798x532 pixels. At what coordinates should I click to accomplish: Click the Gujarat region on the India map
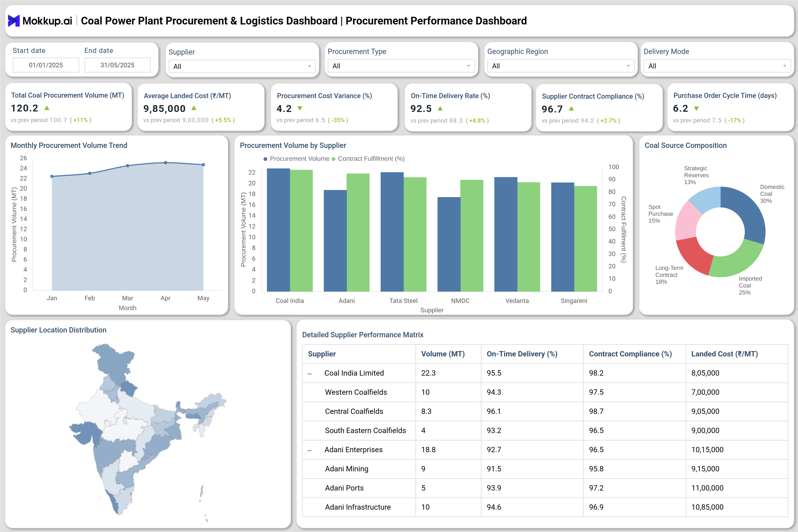pyautogui.click(x=86, y=433)
